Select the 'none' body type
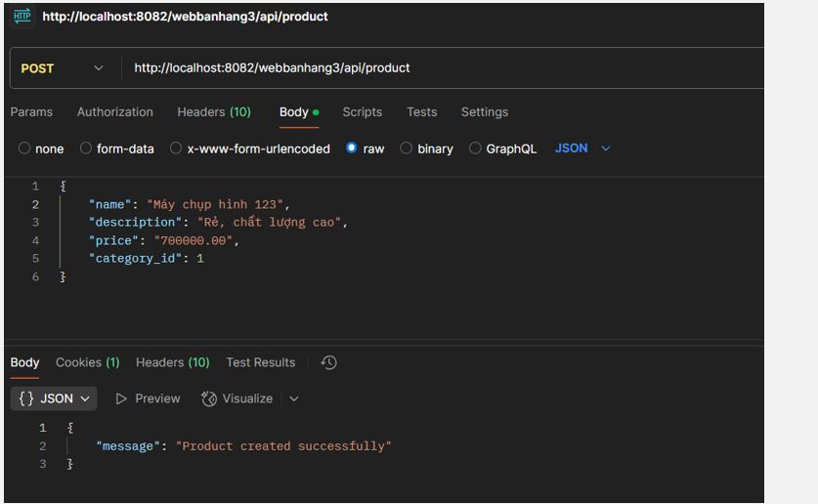The height and width of the screenshot is (504, 818). (x=24, y=148)
